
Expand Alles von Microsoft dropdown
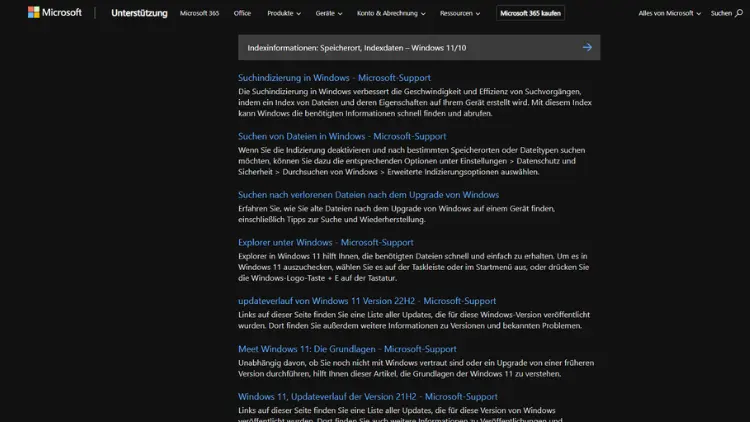coord(669,13)
